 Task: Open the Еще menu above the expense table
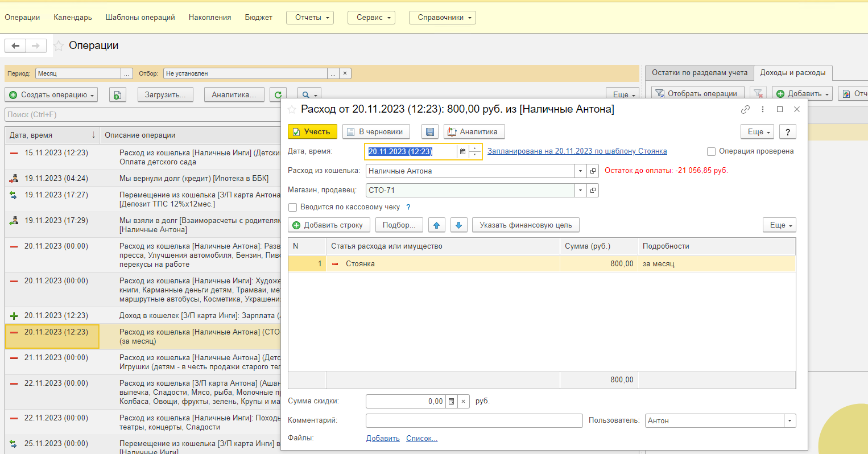pos(779,225)
